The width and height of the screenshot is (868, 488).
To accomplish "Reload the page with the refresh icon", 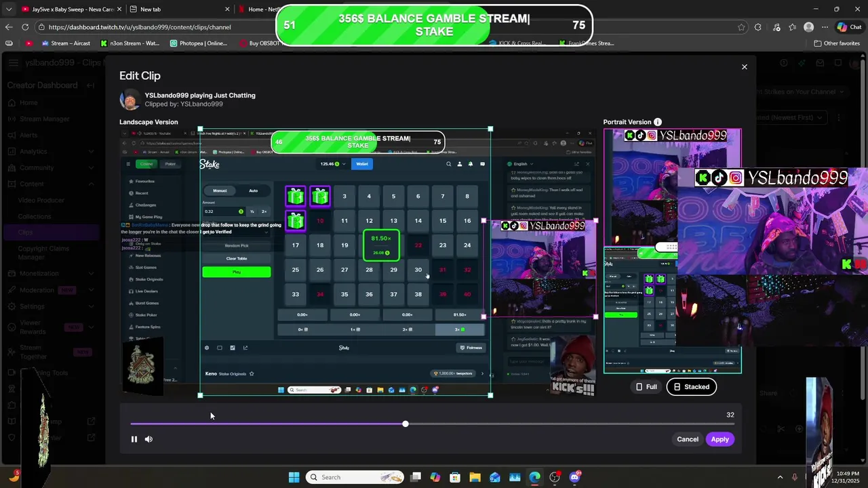I will 25,27.
